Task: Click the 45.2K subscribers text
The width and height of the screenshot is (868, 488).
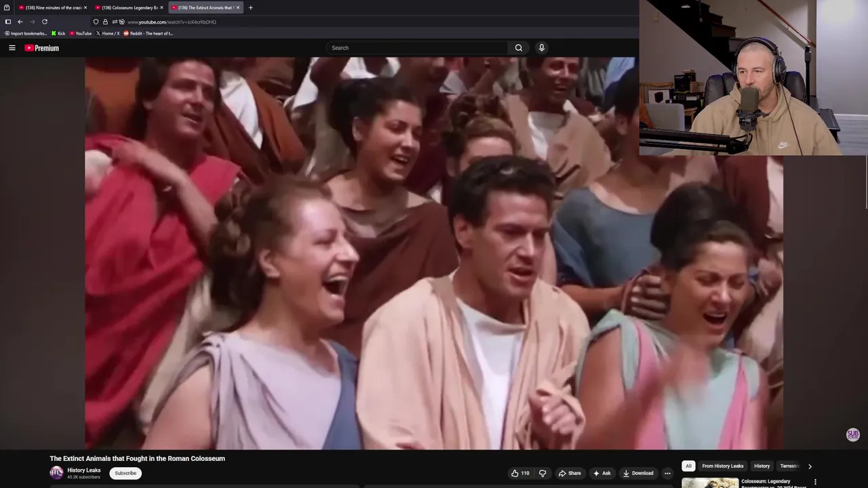Action: click(x=83, y=477)
